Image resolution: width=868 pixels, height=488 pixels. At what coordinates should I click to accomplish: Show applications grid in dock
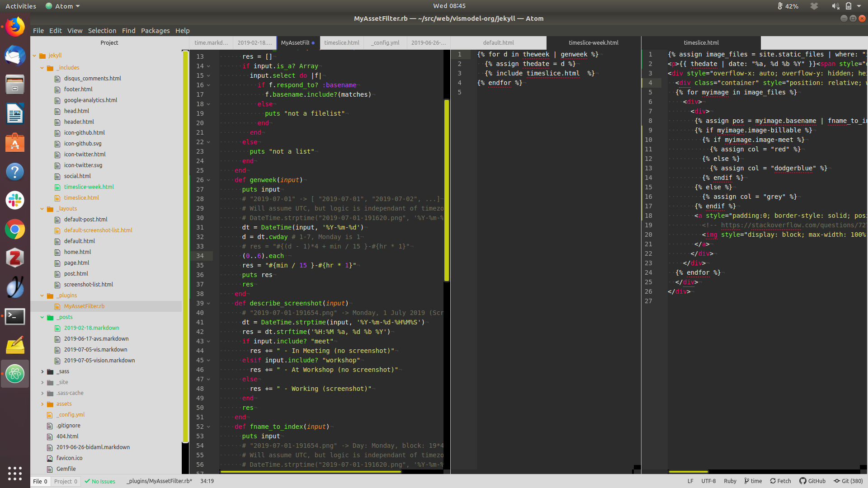15,473
